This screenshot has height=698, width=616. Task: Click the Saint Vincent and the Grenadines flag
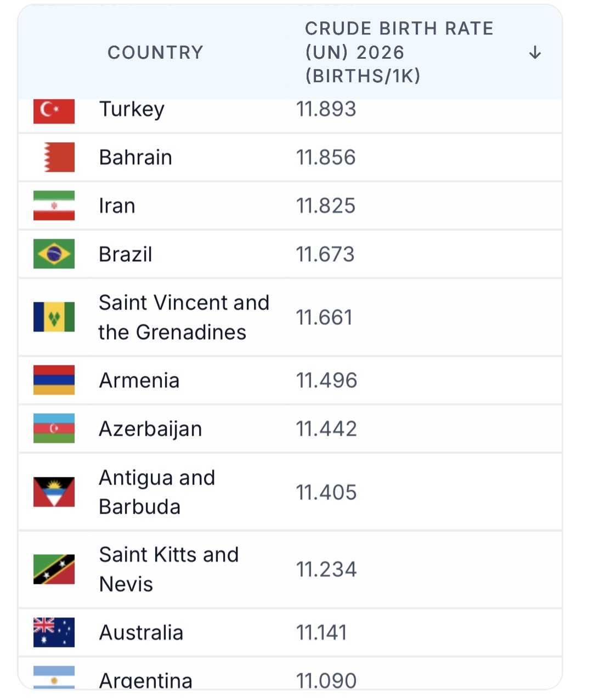(54, 317)
